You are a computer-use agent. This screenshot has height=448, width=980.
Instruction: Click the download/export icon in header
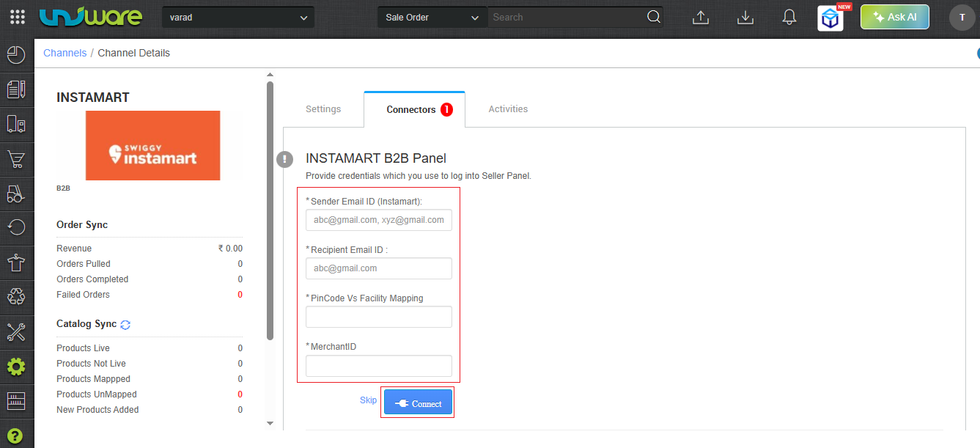click(745, 17)
